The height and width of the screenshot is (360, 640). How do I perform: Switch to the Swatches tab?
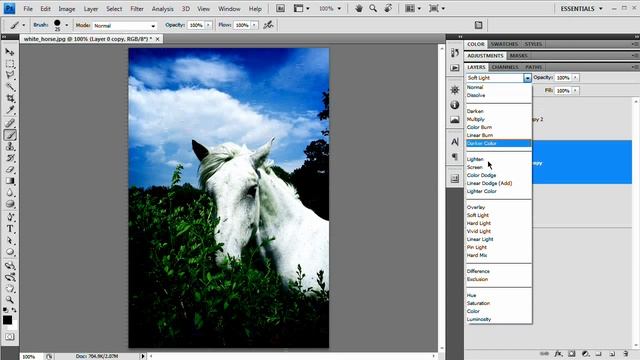(504, 44)
